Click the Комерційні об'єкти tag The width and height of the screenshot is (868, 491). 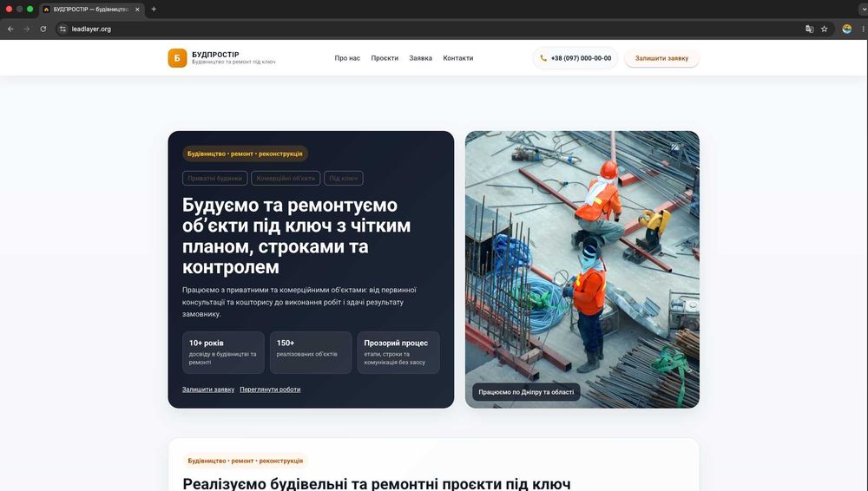click(x=286, y=178)
